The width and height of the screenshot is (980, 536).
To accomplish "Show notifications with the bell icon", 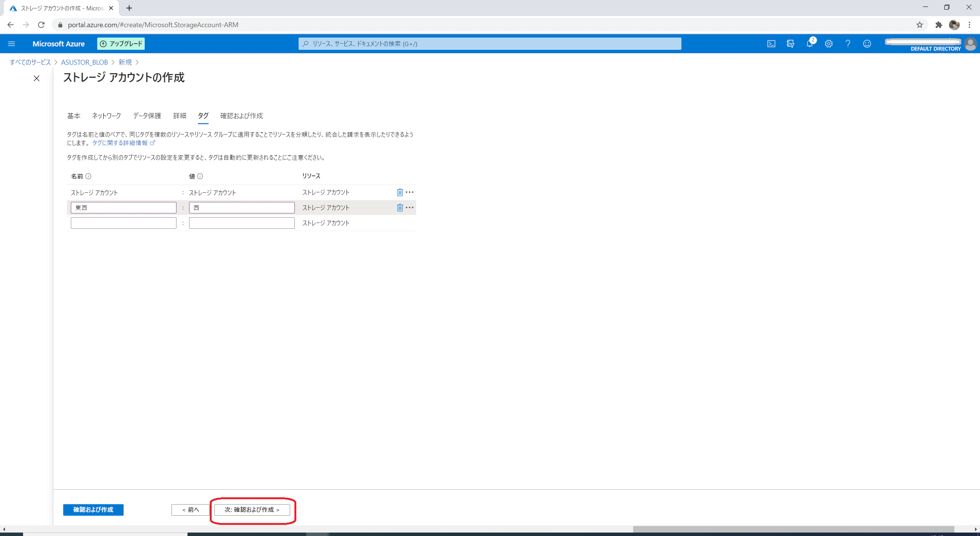I will [x=810, y=44].
